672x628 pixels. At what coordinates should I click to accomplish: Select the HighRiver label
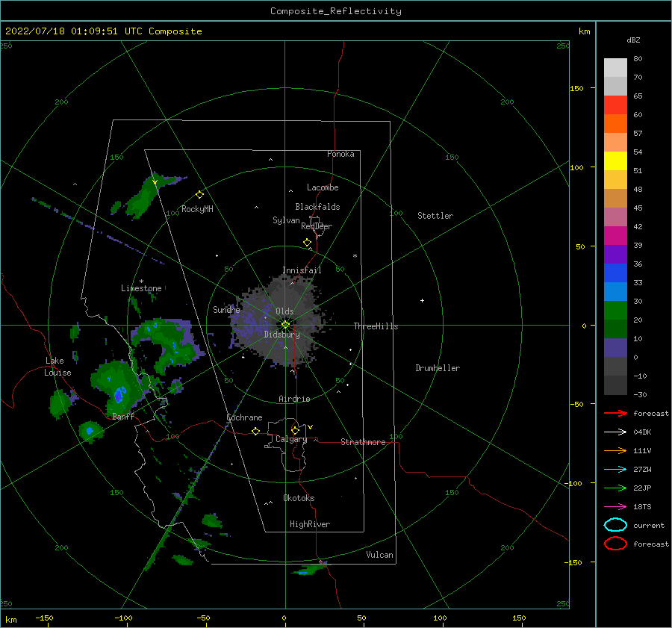[x=310, y=524]
